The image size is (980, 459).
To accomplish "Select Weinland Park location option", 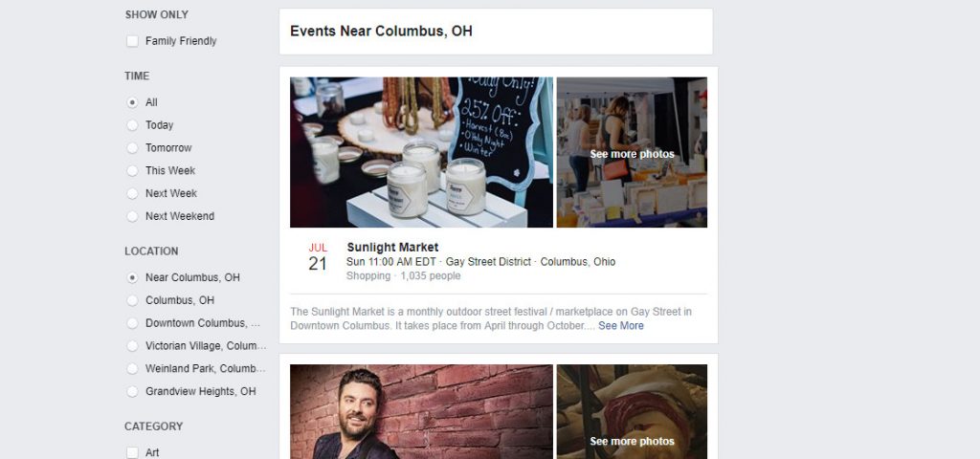I will 132,368.
